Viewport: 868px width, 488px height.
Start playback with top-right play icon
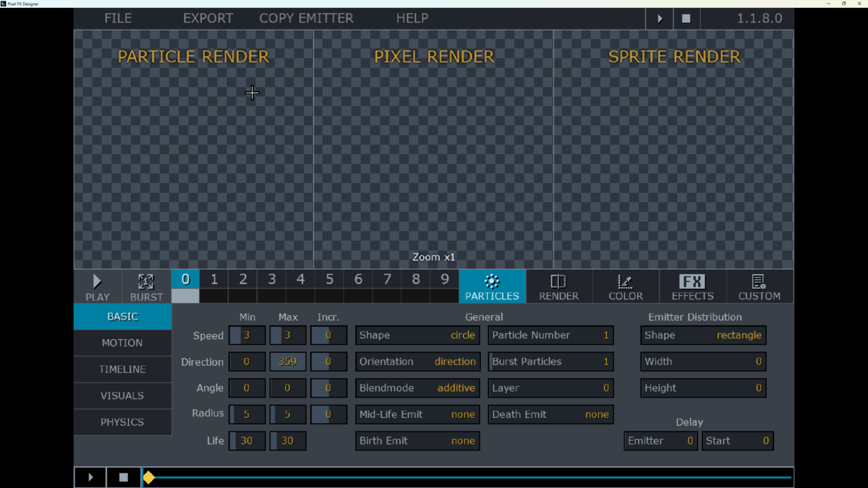660,19
